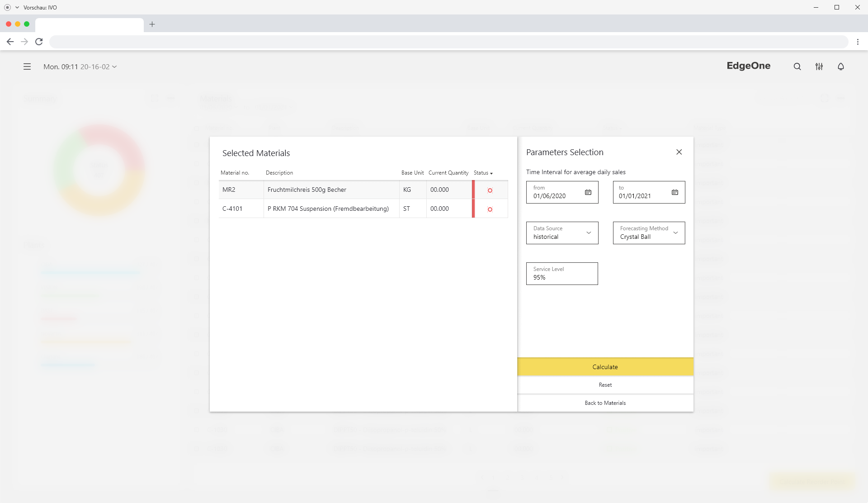Sort by the Status column header
The width and height of the screenshot is (868, 503).
(483, 173)
